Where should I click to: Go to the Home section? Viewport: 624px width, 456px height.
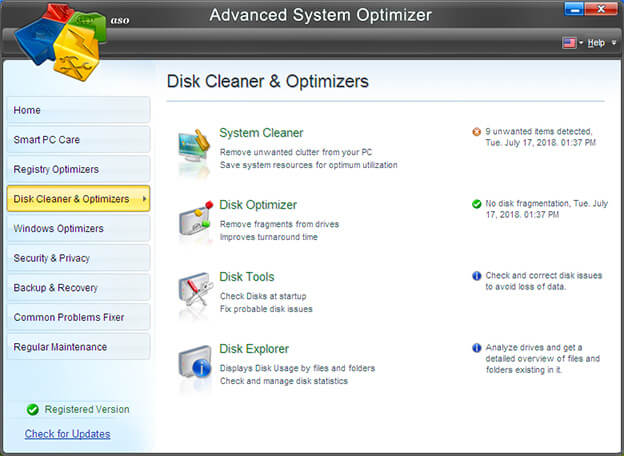78,110
